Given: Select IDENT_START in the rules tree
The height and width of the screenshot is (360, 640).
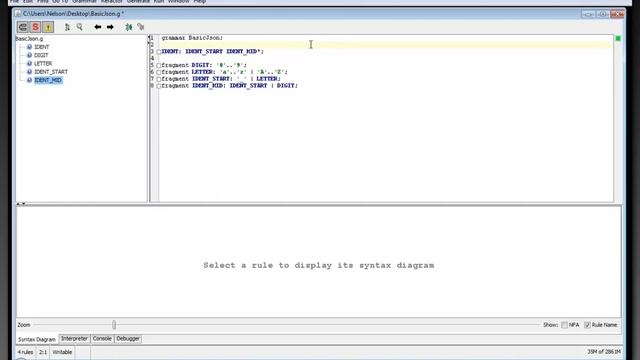Looking at the screenshot, I should (51, 72).
